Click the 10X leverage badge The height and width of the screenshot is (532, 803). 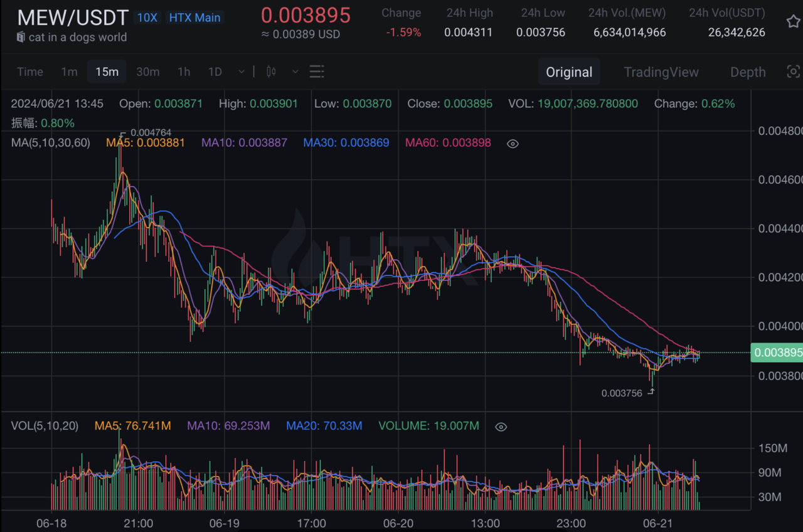click(147, 18)
